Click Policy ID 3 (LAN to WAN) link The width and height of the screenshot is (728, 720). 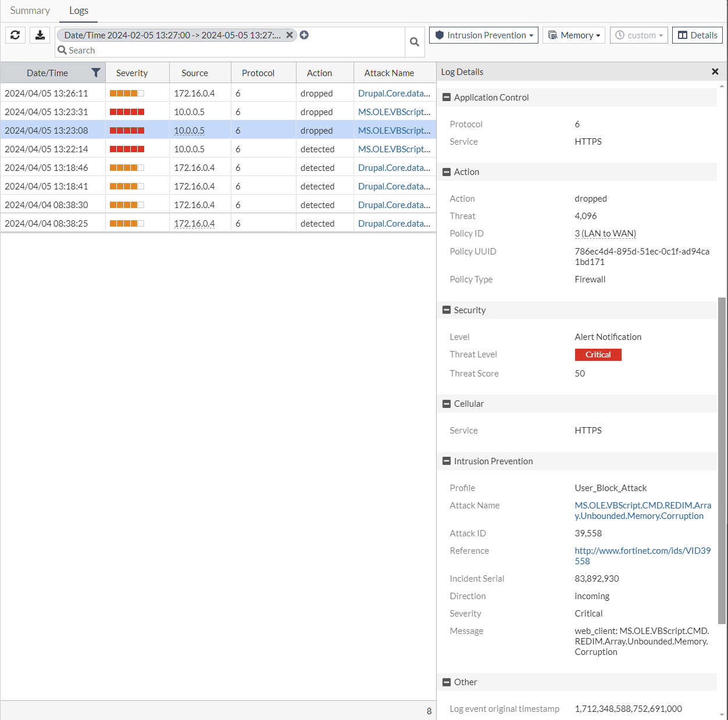605,234
